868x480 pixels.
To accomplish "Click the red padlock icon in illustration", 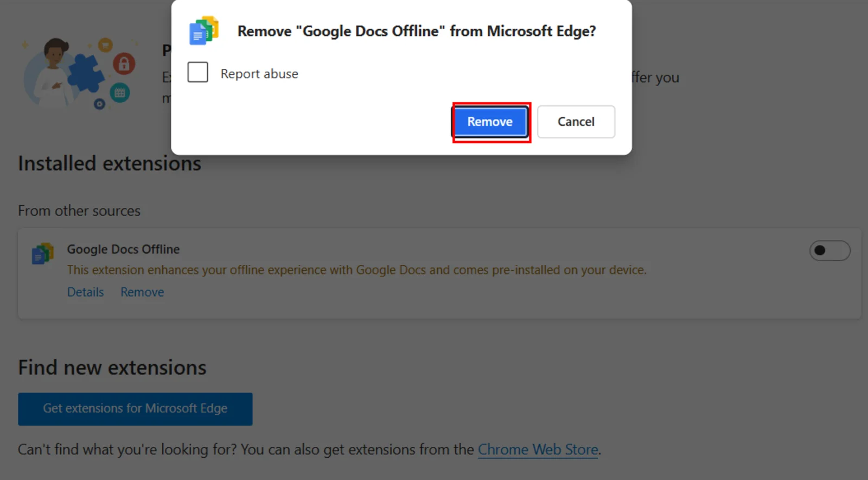I will (124, 64).
